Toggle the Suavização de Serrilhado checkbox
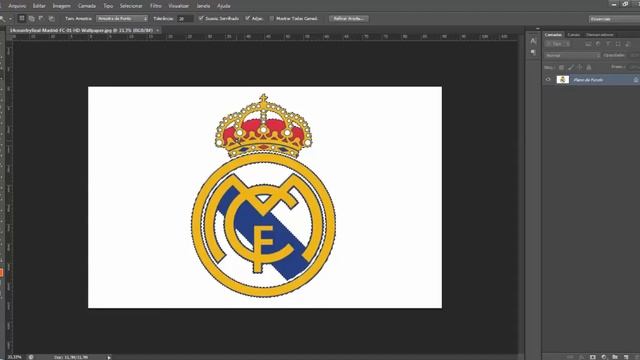Viewport: 640px width, 360px height. tap(201, 18)
